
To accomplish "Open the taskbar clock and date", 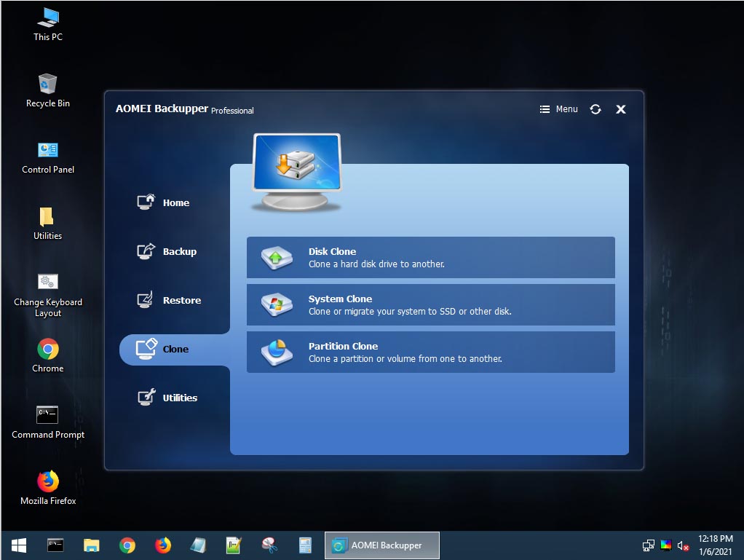I will coord(715,545).
